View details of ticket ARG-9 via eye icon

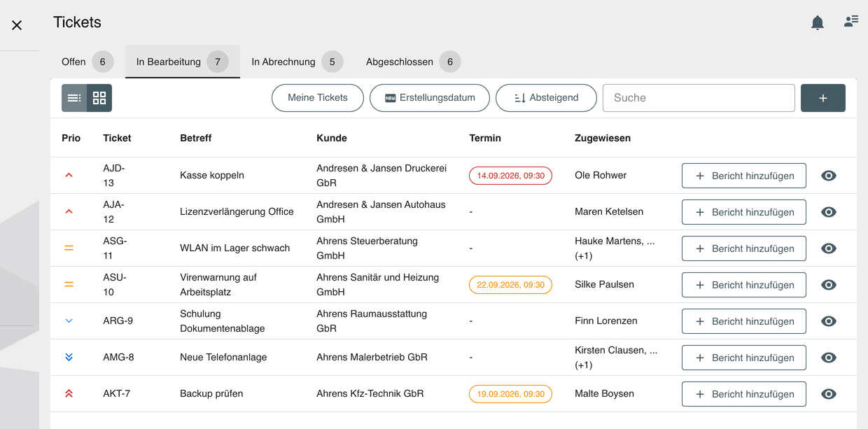click(x=829, y=321)
